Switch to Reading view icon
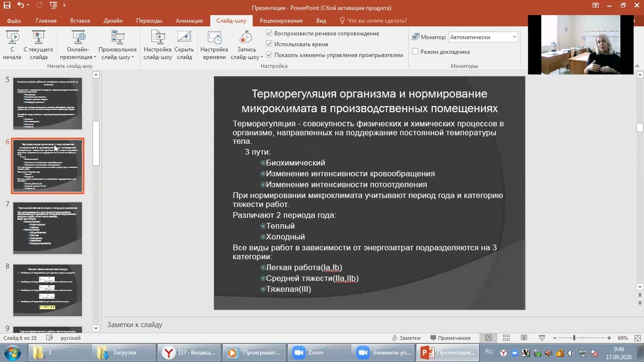This screenshot has height=362, width=644. pyautogui.click(x=524, y=338)
